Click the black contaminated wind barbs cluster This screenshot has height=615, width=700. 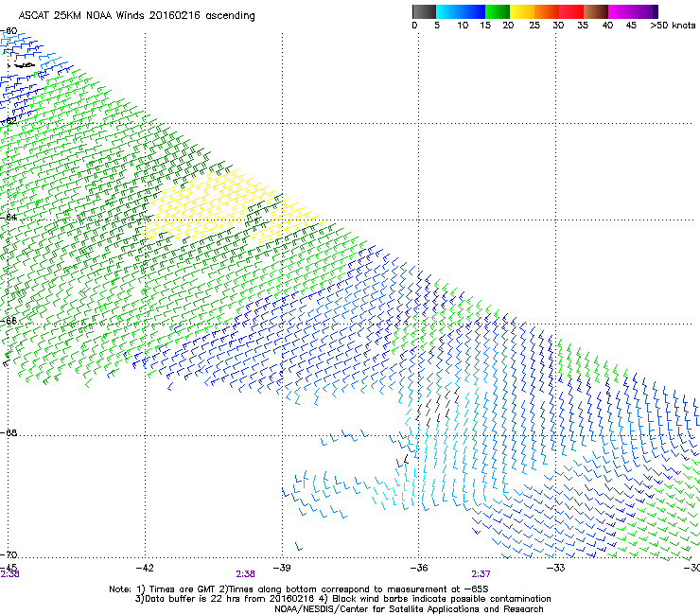coord(438,406)
